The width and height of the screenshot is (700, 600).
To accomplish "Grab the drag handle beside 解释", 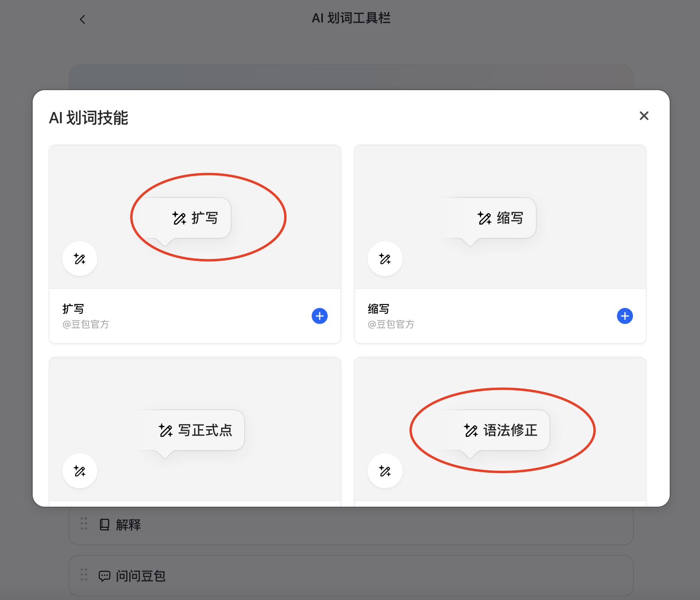I will coord(84,524).
